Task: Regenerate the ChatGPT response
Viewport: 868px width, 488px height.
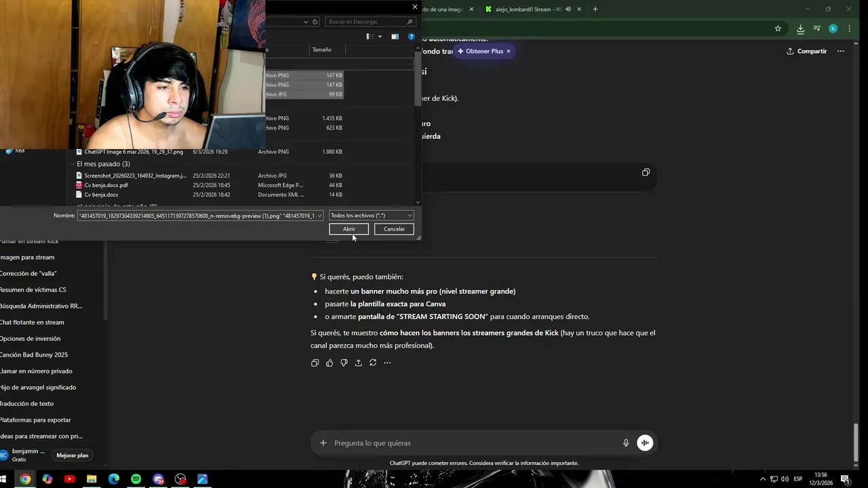Action: point(373,363)
